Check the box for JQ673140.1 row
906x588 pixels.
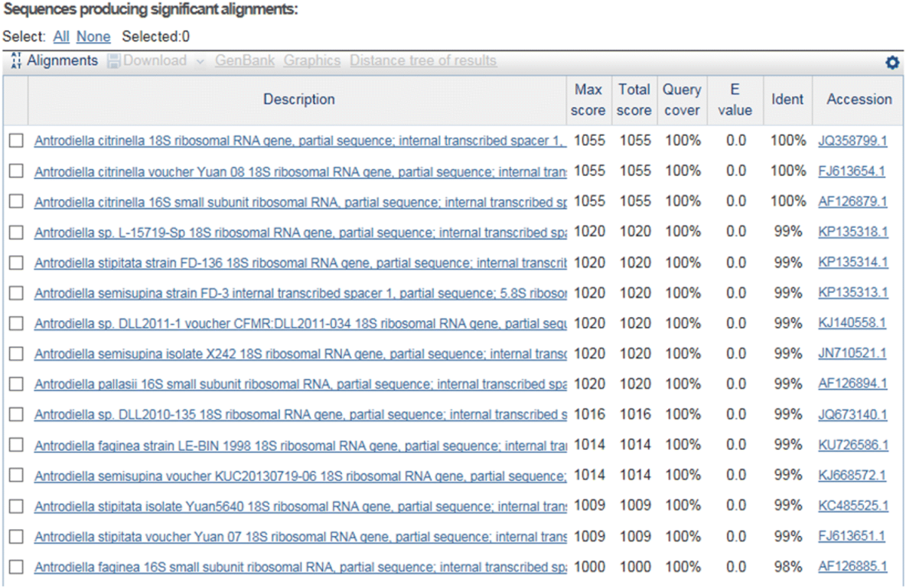pos(16,414)
